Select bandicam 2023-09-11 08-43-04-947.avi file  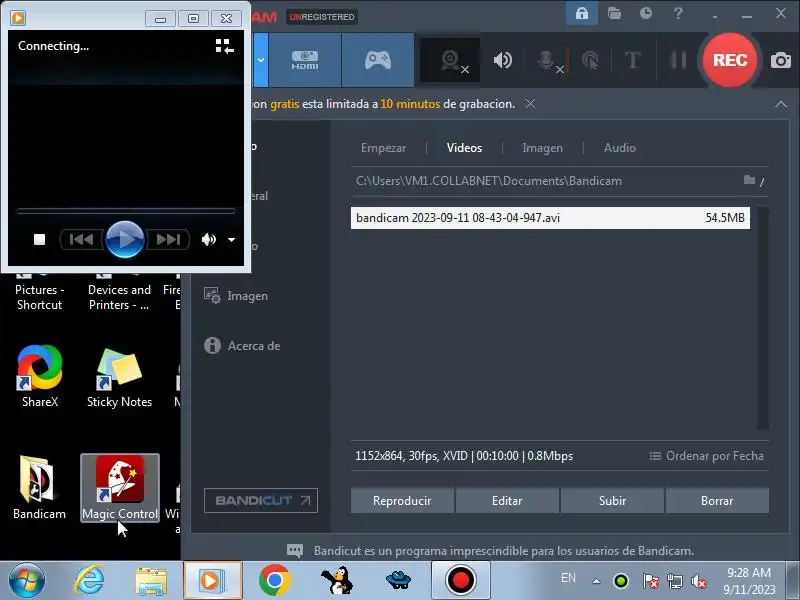point(550,218)
